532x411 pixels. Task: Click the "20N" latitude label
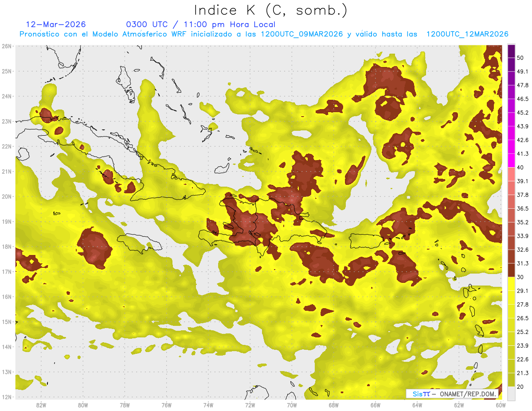tap(7, 196)
